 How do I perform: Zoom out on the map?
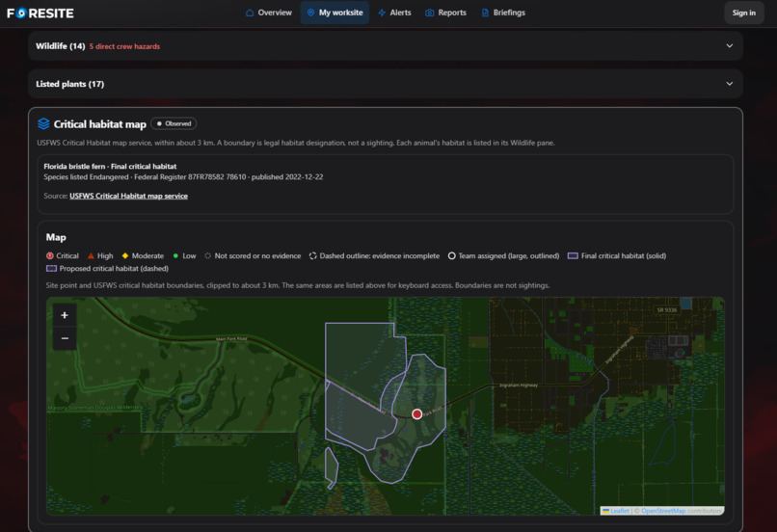[65, 338]
